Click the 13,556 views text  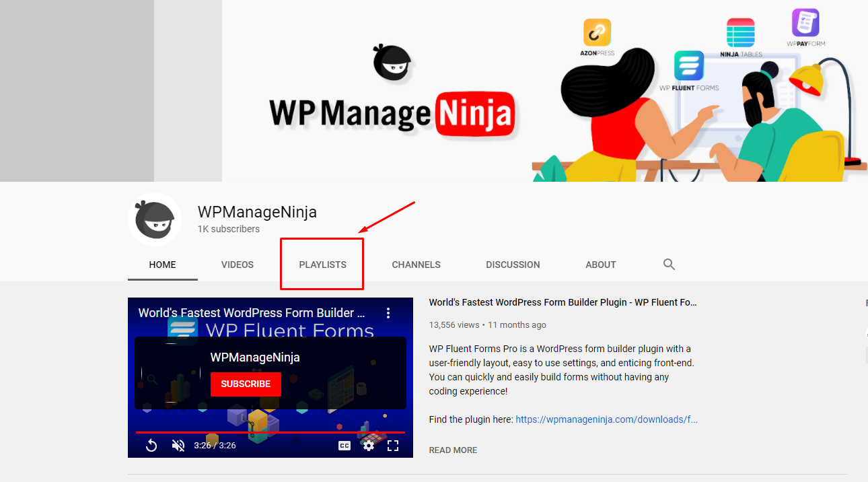click(454, 324)
